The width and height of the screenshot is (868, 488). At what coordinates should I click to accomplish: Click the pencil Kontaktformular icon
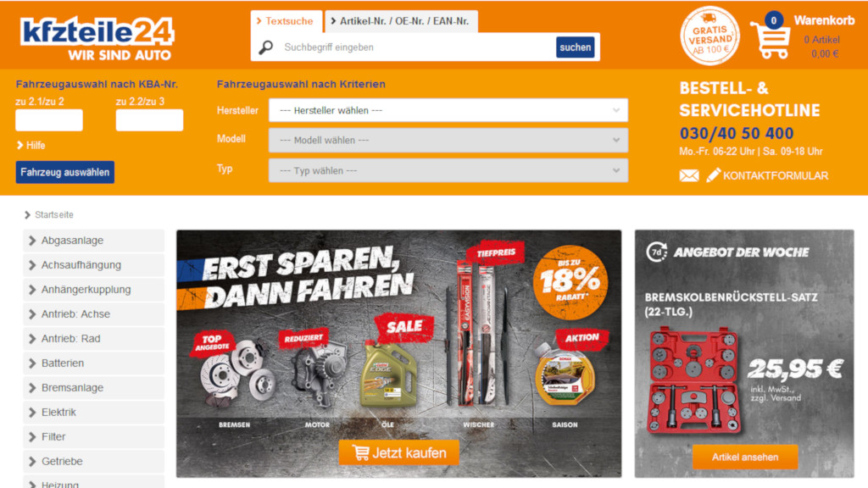pos(714,175)
